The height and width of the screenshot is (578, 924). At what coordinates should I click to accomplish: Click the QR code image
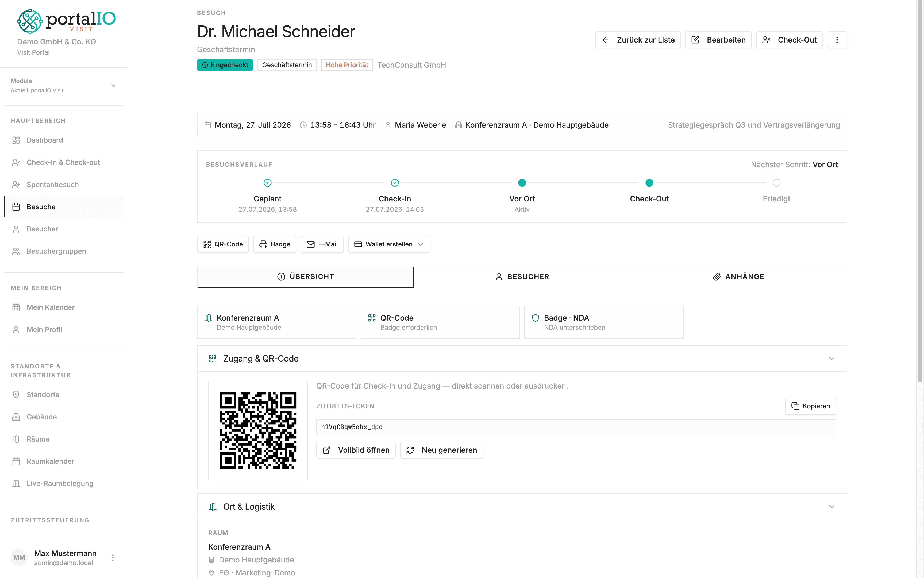tap(258, 430)
